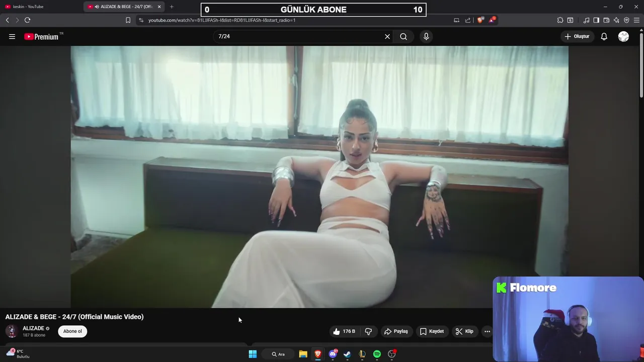Go back with browser back arrow

(x=7, y=20)
